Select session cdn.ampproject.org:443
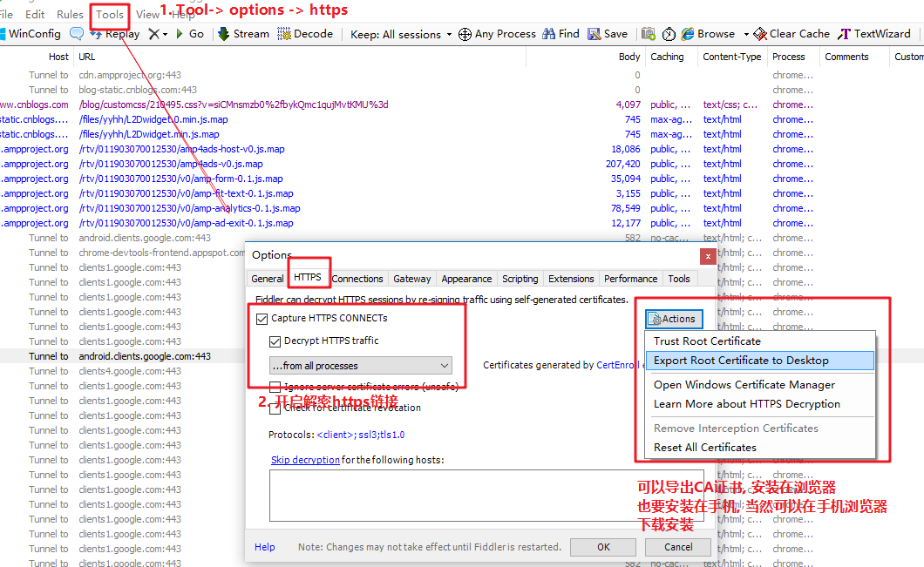The width and height of the screenshot is (924, 567). [x=130, y=75]
